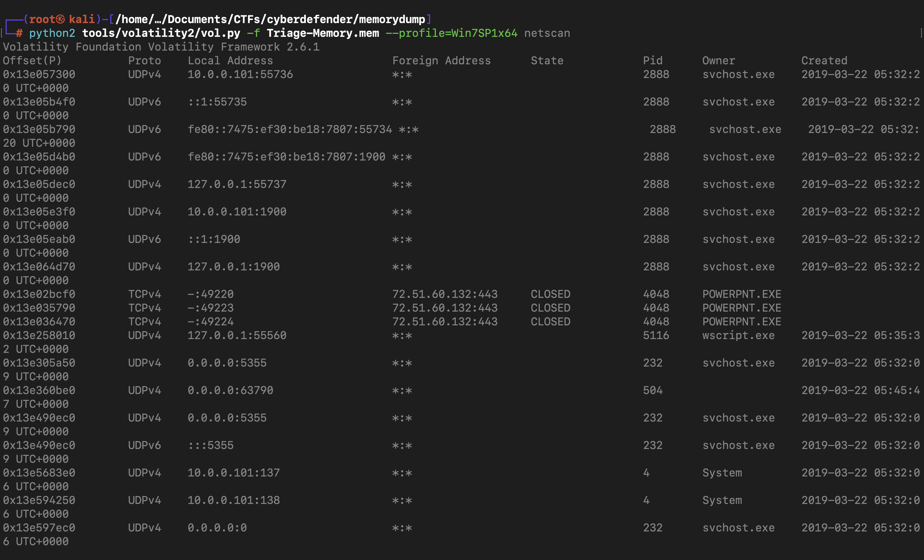Click local address 0.0.0.0:63790
924x560 pixels.
click(x=230, y=390)
